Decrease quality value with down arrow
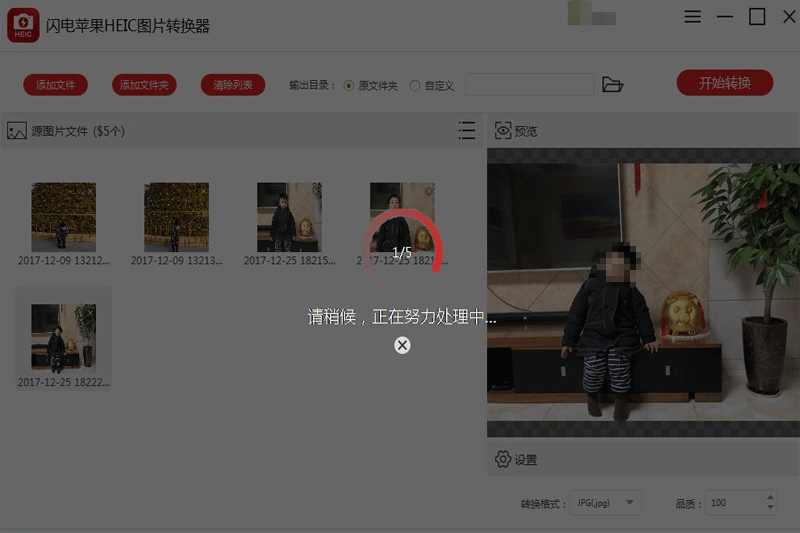 (x=769, y=509)
